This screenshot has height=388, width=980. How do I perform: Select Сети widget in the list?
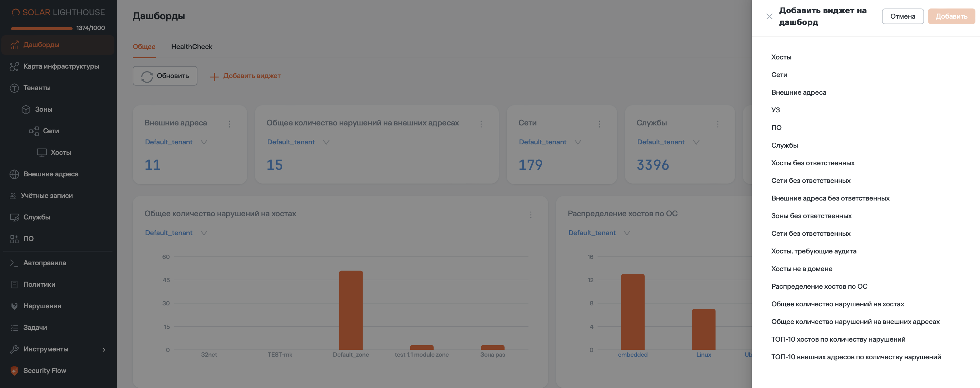tap(779, 75)
